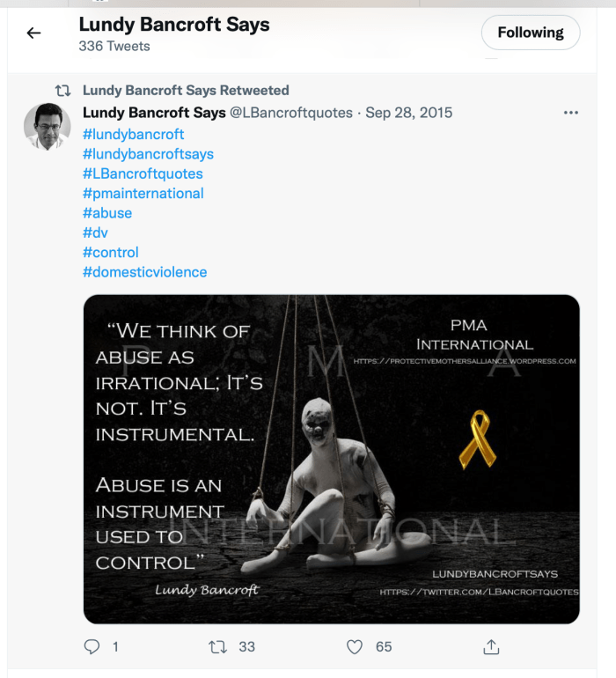Toggle the Following button

530,33
